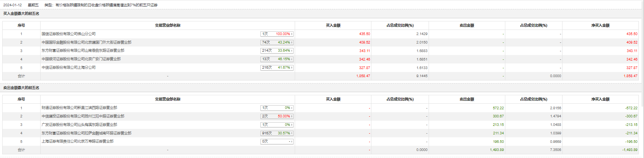Image resolution: width=644 pixels, height=158 pixels.
Task: Expand the 214次 33.64% stats box
Action: point(277,51)
